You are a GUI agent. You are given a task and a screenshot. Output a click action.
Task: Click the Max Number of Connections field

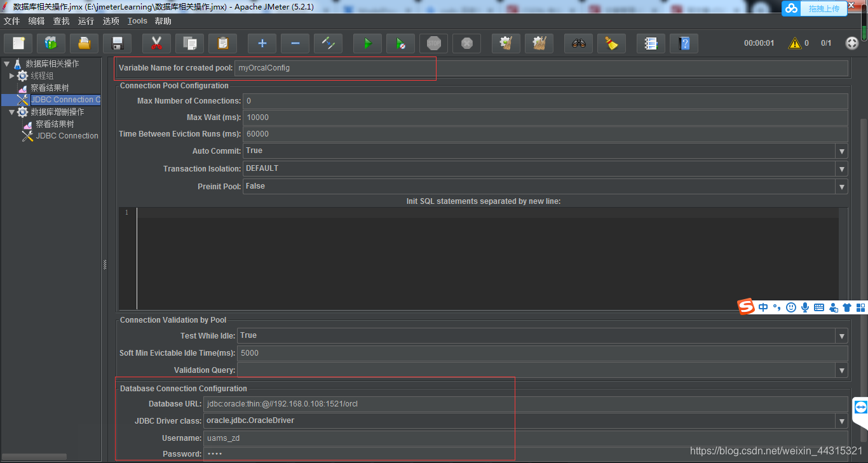[x=545, y=101]
